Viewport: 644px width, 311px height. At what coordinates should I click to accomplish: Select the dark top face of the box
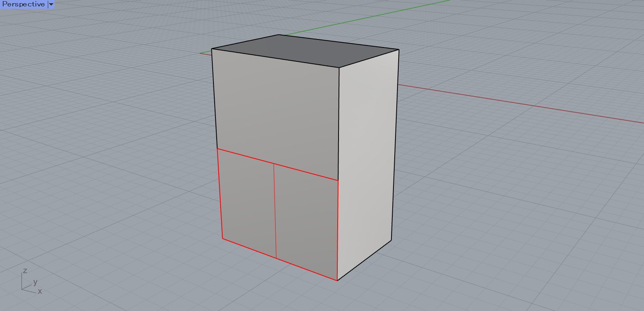305,51
